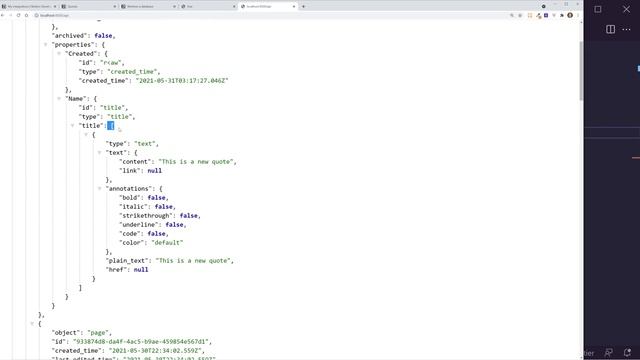
Task: Collapse the "annotations" object node
Action: click(99, 188)
